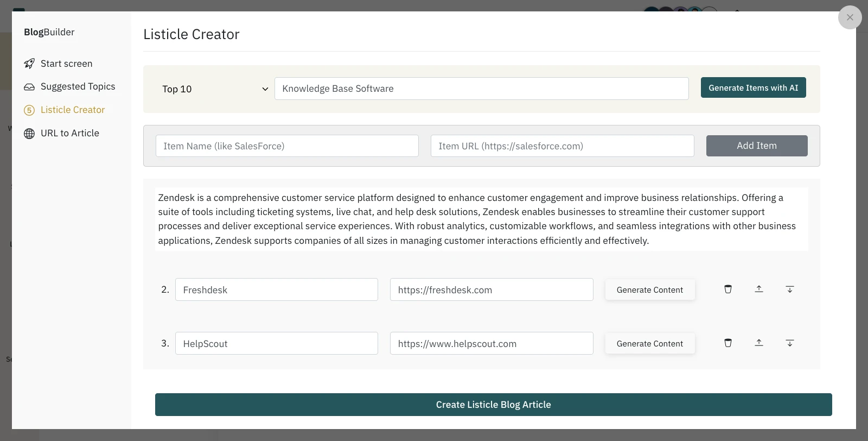
Task: Click Generate Items with AI button
Action: (753, 87)
